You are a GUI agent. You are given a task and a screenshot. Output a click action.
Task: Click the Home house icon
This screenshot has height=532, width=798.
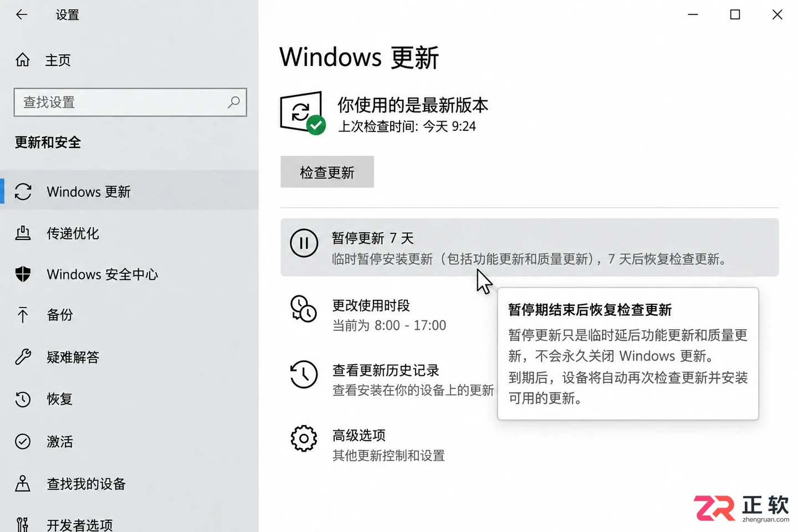click(x=23, y=60)
